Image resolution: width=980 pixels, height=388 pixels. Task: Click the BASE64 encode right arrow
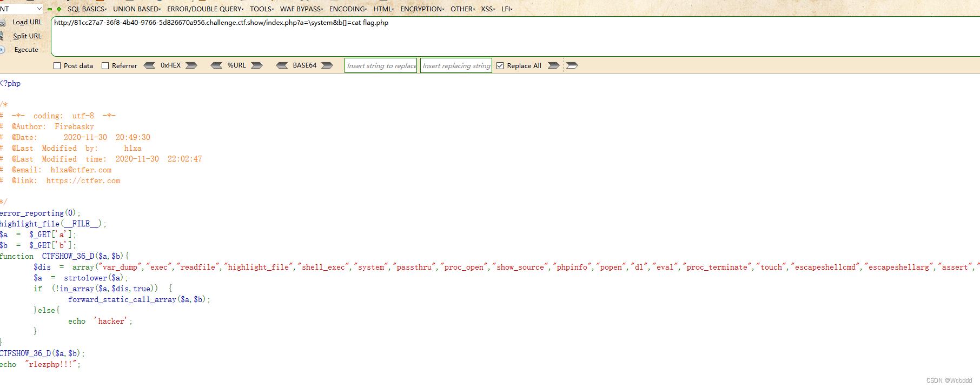click(327, 65)
